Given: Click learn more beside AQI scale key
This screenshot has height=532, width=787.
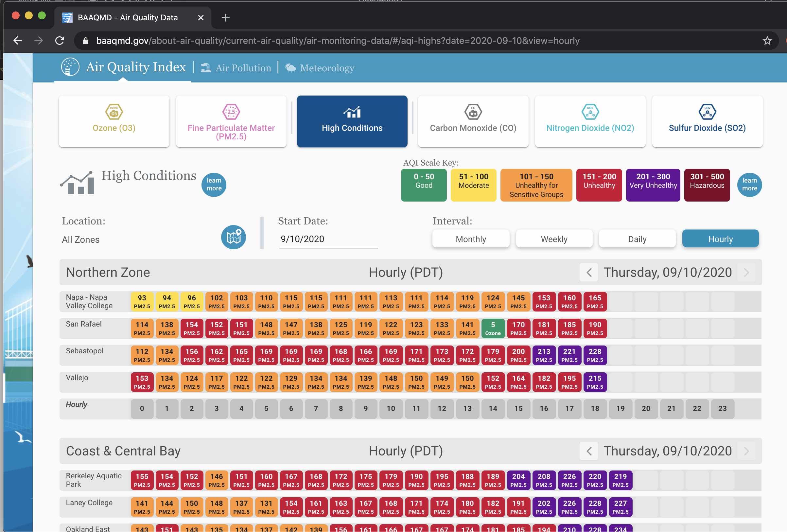Looking at the screenshot, I should 749,184.
